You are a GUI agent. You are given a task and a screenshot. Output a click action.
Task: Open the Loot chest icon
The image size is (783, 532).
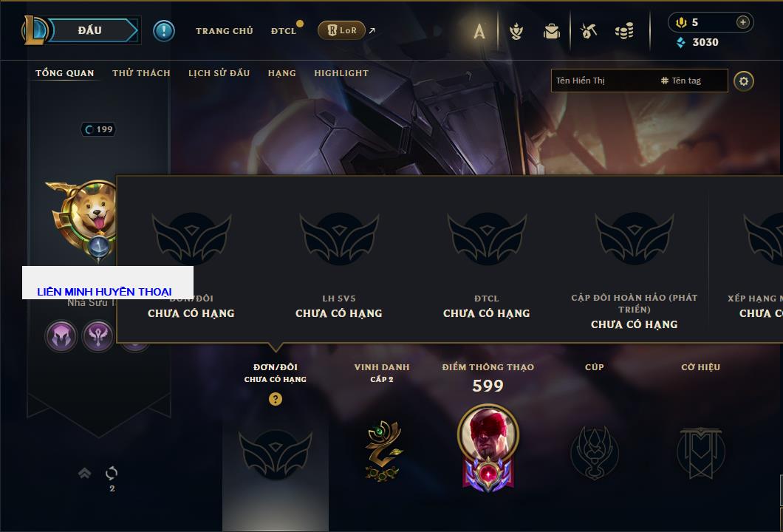pos(552,32)
